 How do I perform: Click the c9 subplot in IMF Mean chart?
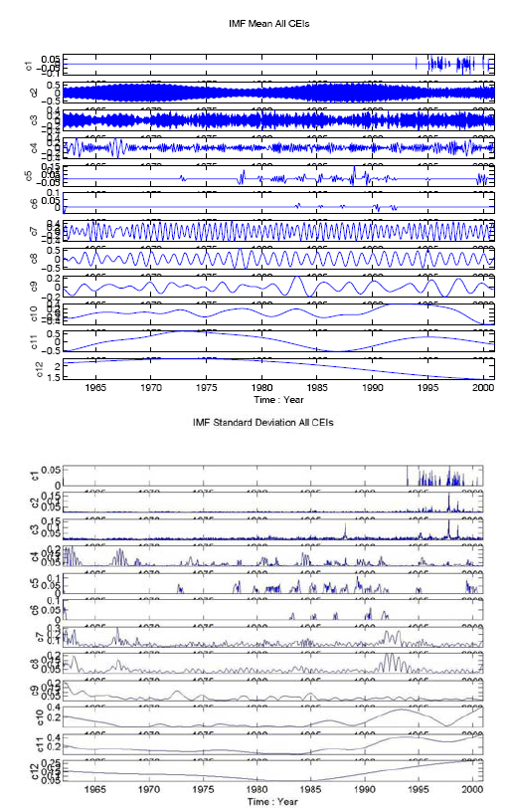click(x=278, y=287)
